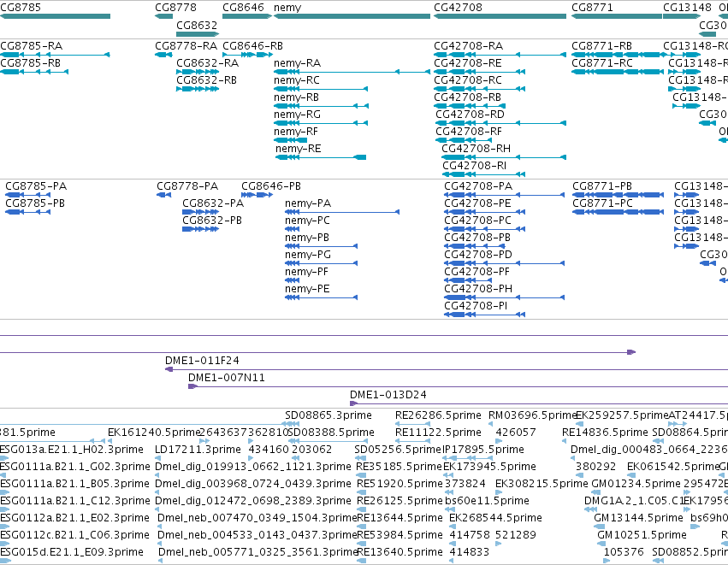728x565 pixels.
Task: Click transcript CG42708-RF
Action: pos(464,140)
